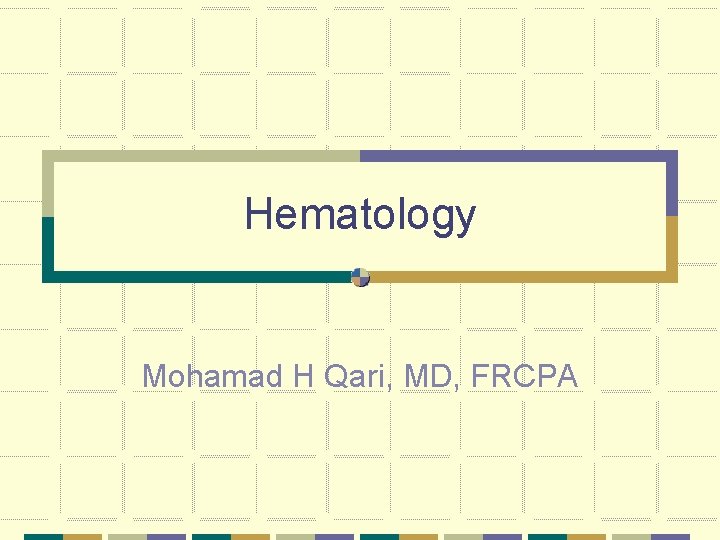This screenshot has width=720, height=540.
Task: Click the gold vertical bar on frame's right side
Action: tap(672, 248)
